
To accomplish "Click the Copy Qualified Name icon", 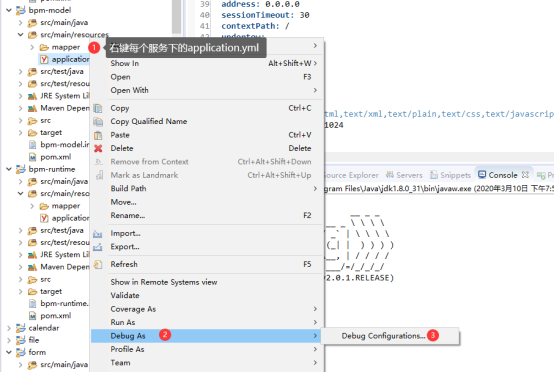I will pos(98,122).
